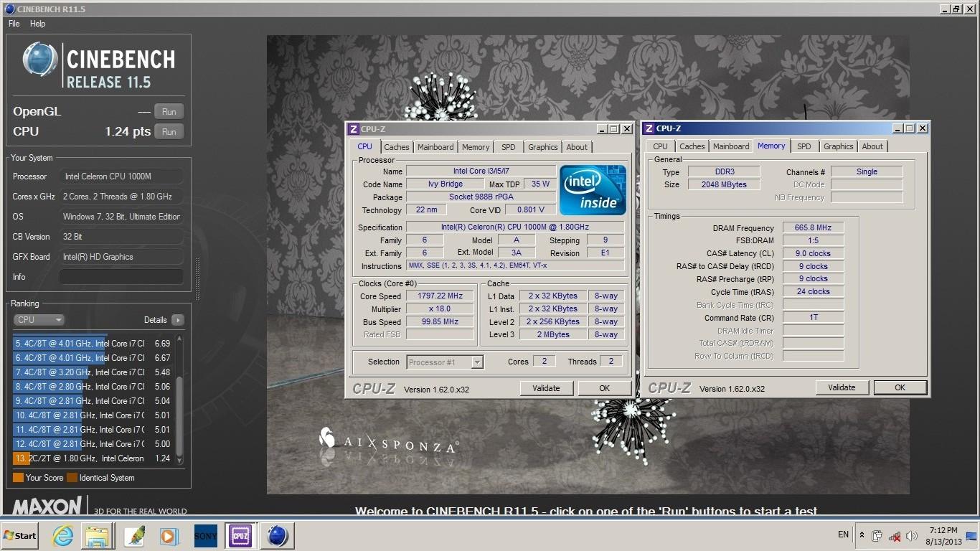Click the left CPU-Z window's title bar icon
Viewport: 980px width, 551px height.
(x=353, y=129)
